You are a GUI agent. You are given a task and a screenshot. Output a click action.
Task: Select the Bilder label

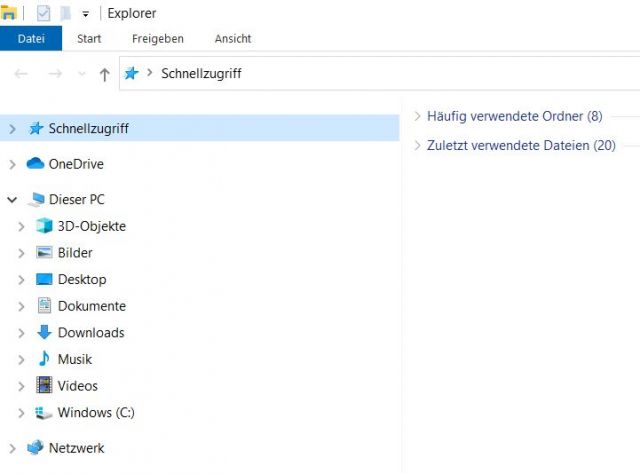75,253
